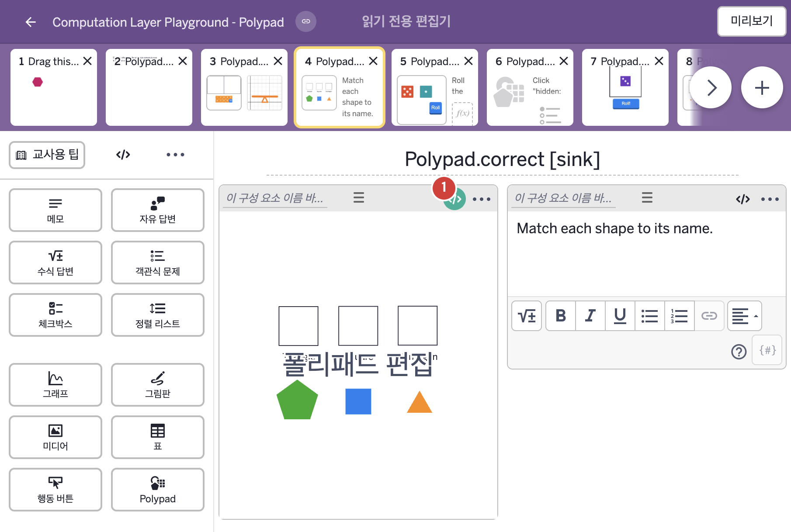This screenshot has height=532, width=791.
Task: Add 표 table component
Action: click(x=158, y=437)
